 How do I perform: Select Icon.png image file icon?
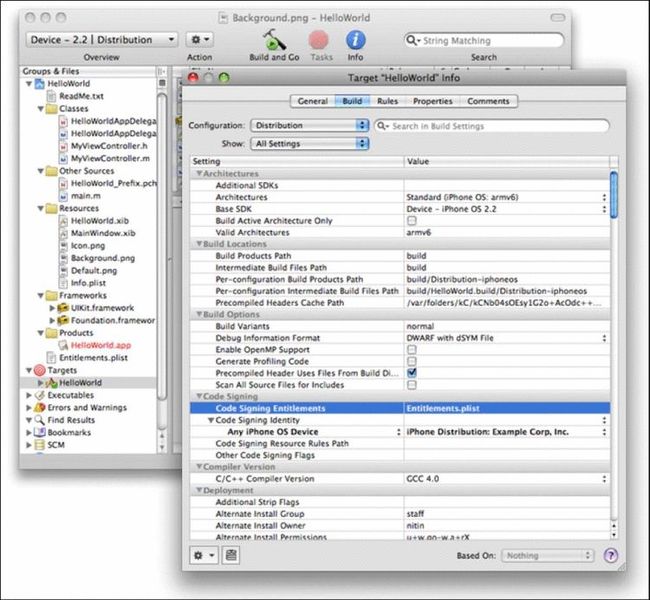[x=63, y=246]
